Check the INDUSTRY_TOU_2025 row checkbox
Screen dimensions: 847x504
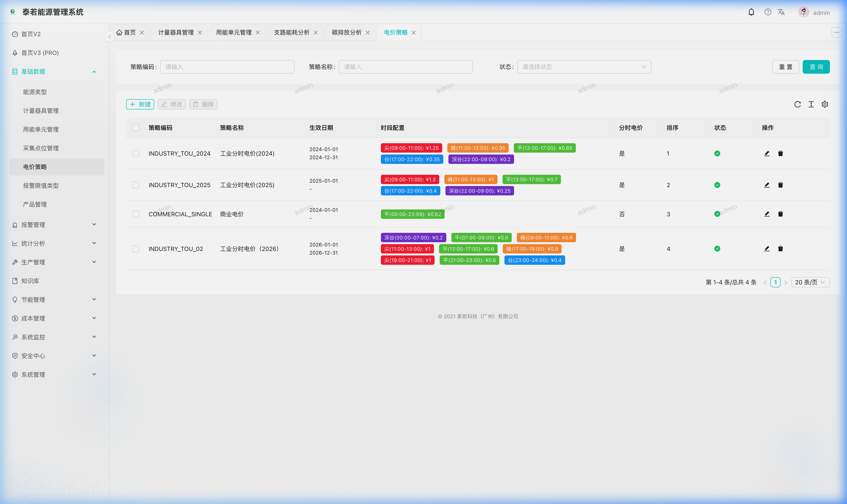click(136, 185)
